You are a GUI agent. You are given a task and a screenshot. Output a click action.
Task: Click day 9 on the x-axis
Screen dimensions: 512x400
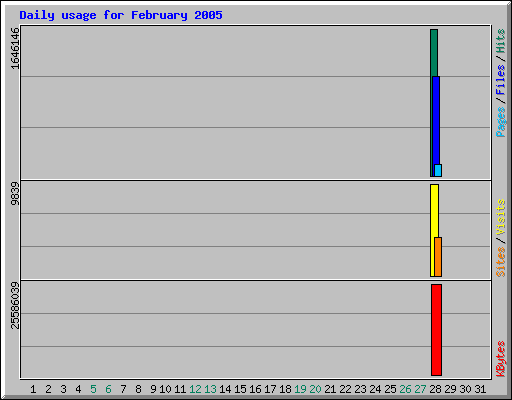point(153,389)
